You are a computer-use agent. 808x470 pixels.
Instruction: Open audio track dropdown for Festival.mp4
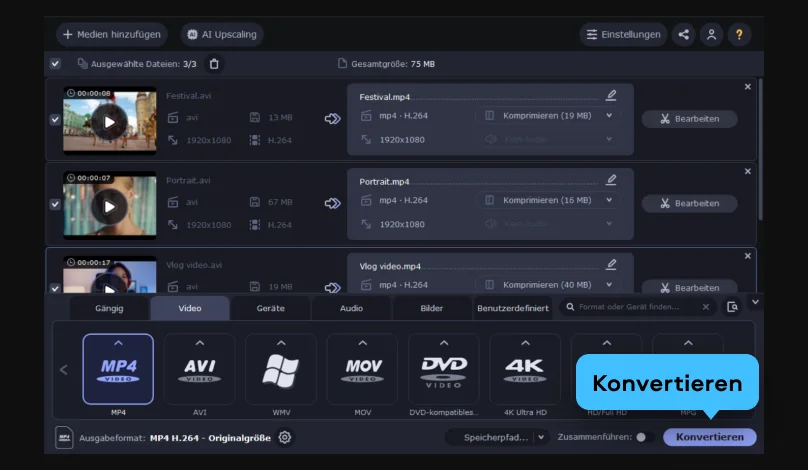click(x=548, y=139)
